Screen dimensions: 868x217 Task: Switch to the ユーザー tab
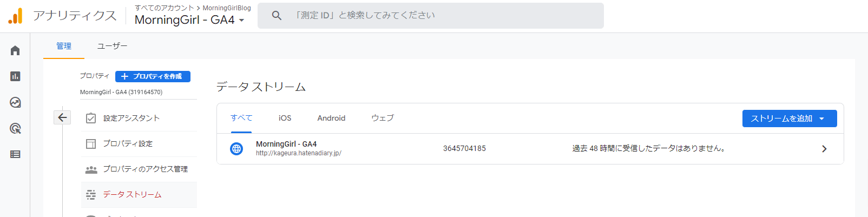112,46
